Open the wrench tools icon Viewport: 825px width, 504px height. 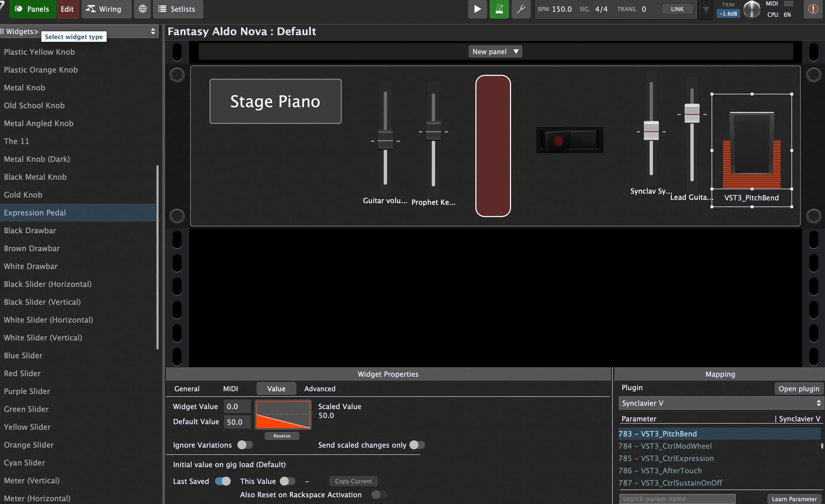[521, 9]
